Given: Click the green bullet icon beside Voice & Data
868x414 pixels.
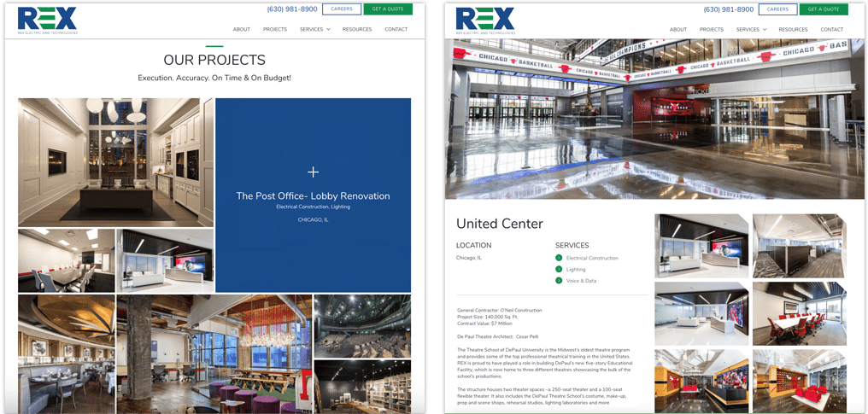Looking at the screenshot, I should [559, 280].
